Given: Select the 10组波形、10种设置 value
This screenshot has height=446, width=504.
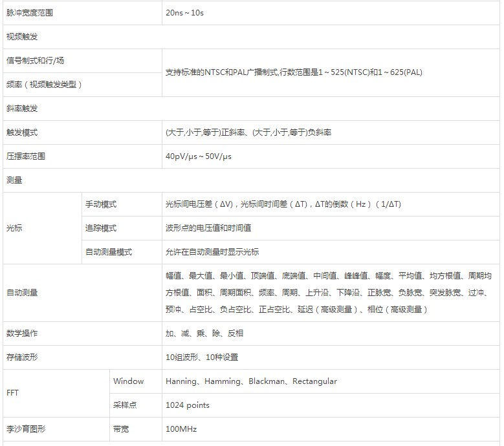Looking at the screenshot, I should point(202,357).
